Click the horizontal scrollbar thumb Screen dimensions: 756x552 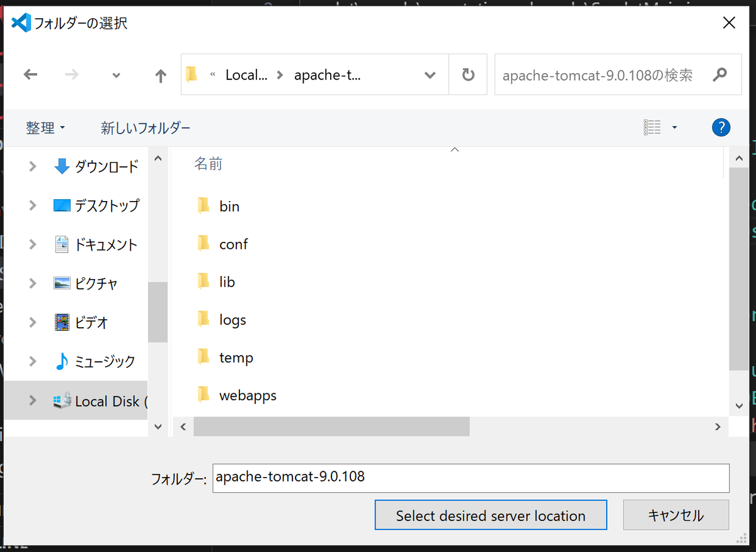pyautogui.click(x=331, y=427)
